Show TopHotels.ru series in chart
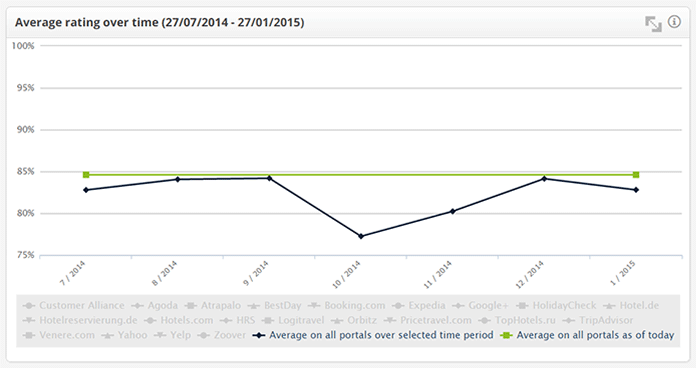This screenshot has height=368, width=696. (x=517, y=320)
